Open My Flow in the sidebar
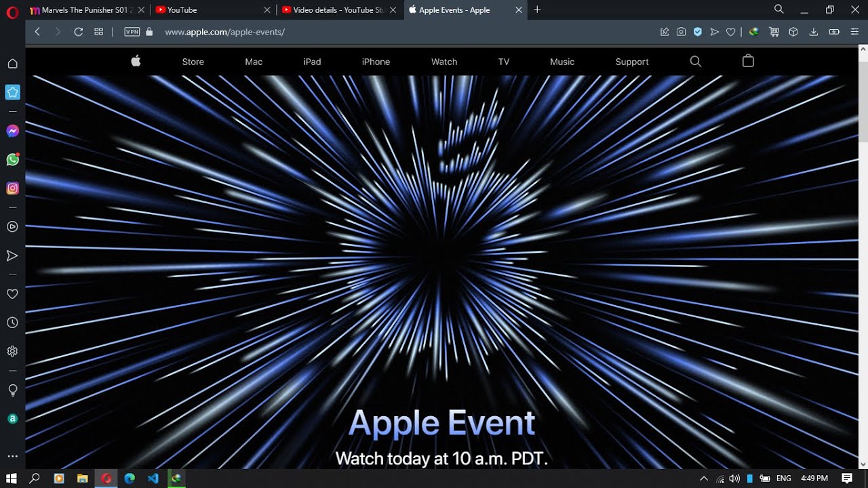868x488 pixels. point(12,256)
